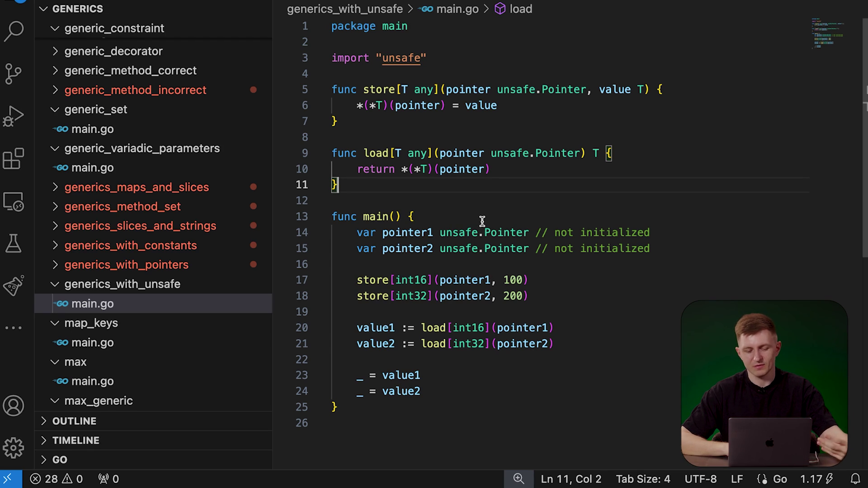Screen dimensions: 868x488
Task: Open the Run and Debug view
Action: coord(14,116)
